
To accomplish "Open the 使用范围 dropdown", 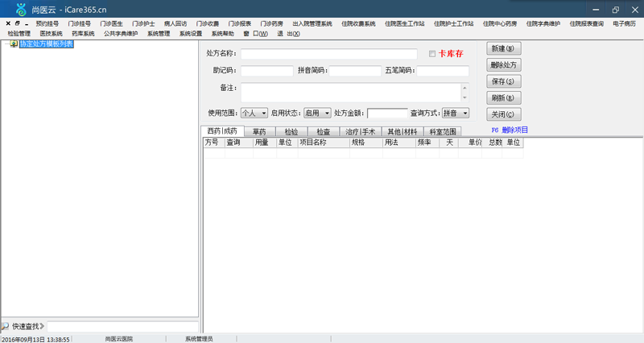I will [254, 113].
